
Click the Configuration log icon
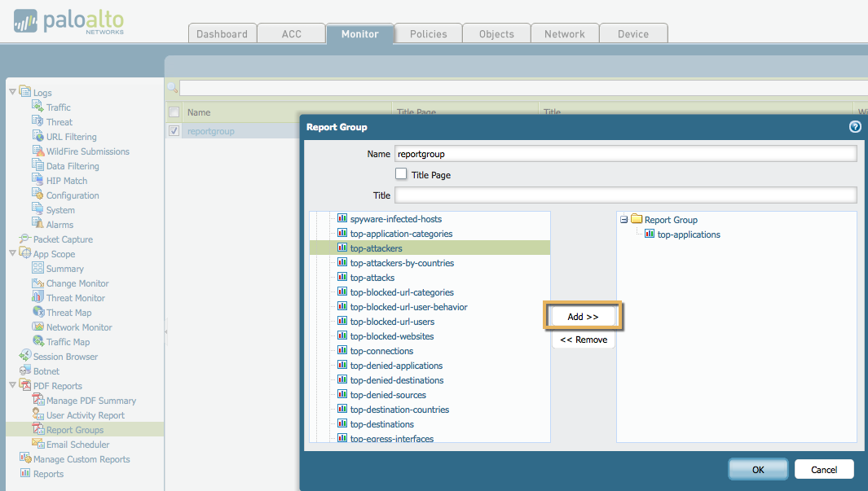coord(37,194)
